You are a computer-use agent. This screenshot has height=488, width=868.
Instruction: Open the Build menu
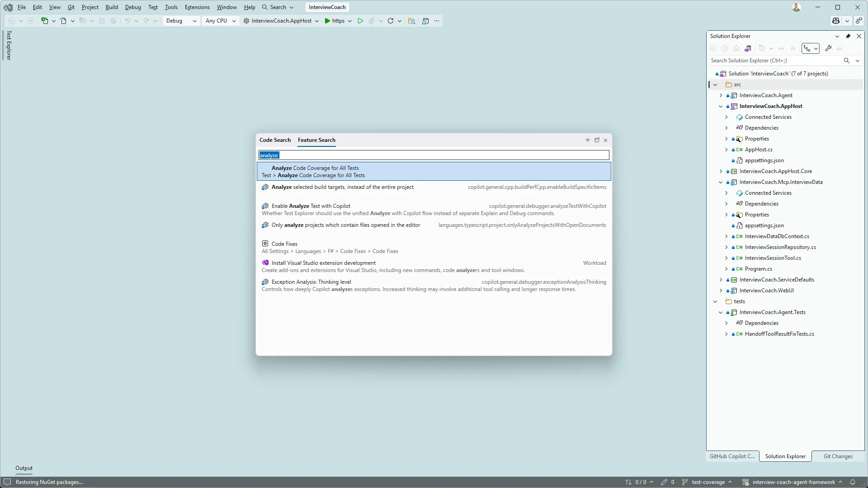point(112,7)
